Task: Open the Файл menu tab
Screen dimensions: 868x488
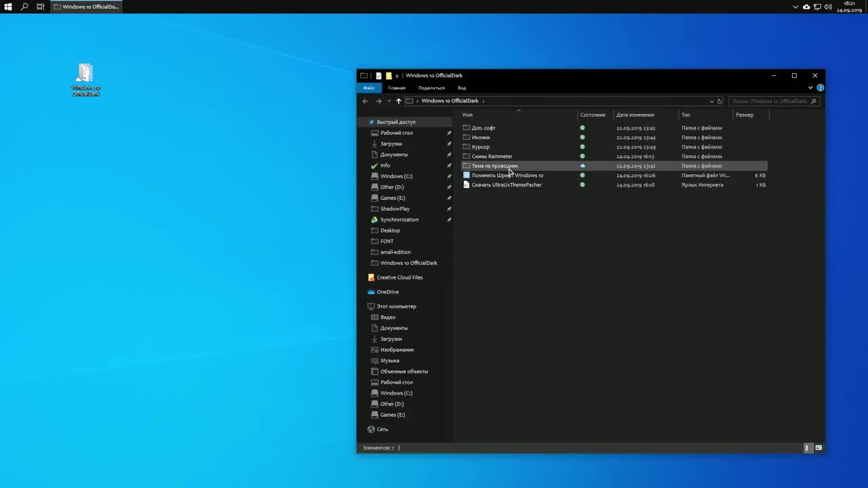Action: 369,87
